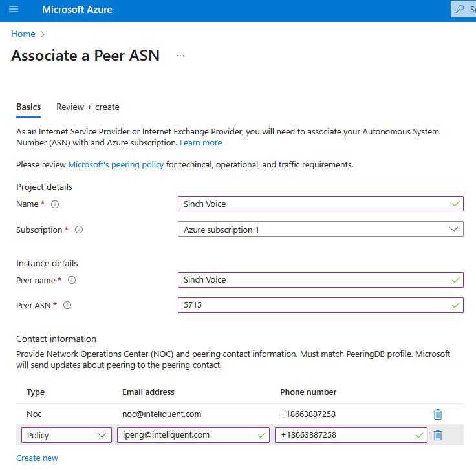This screenshot has width=476, height=470.
Task: Click the info icon next to Peer ASN
Action: 67,305
